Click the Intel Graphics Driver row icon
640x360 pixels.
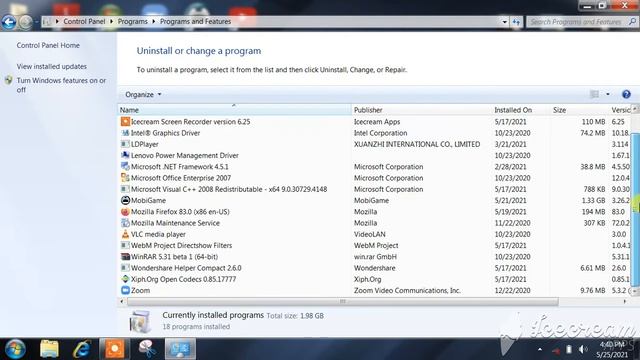pos(125,133)
